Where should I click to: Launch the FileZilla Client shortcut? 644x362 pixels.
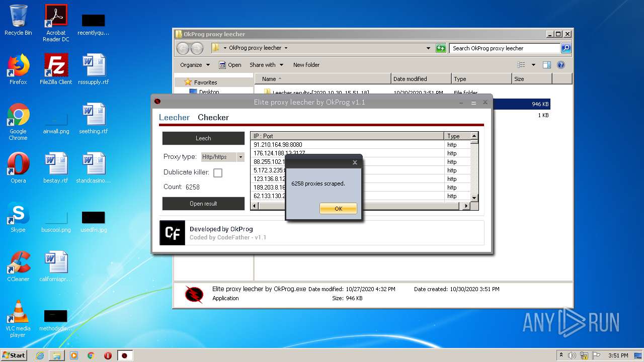coord(56,69)
